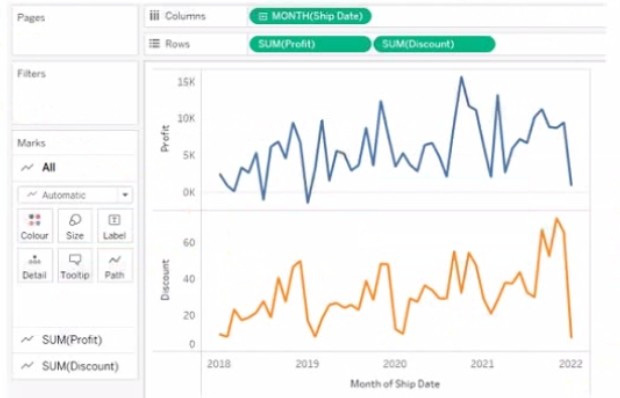Click line icon beside SUM(Profit) marks row
Viewport: 620px width, 398px height.
pos(27,340)
